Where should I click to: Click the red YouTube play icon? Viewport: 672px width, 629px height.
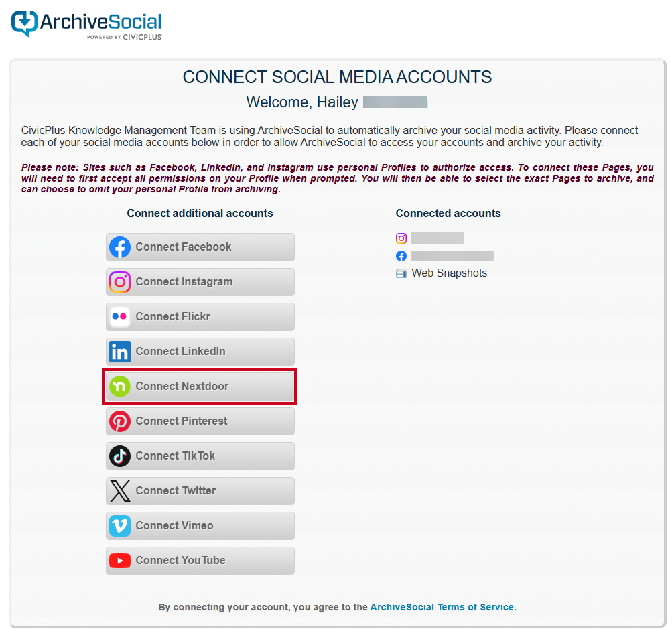tap(119, 561)
